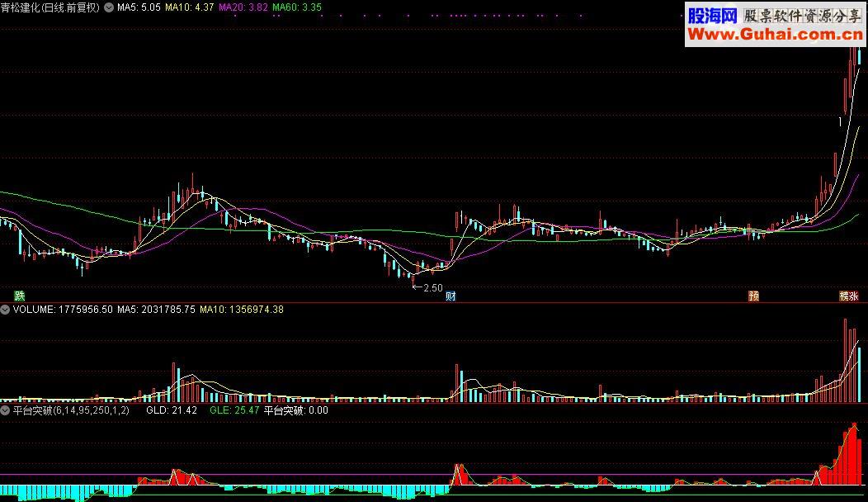Select volume MA10: 1356974.38 label

click(x=242, y=310)
